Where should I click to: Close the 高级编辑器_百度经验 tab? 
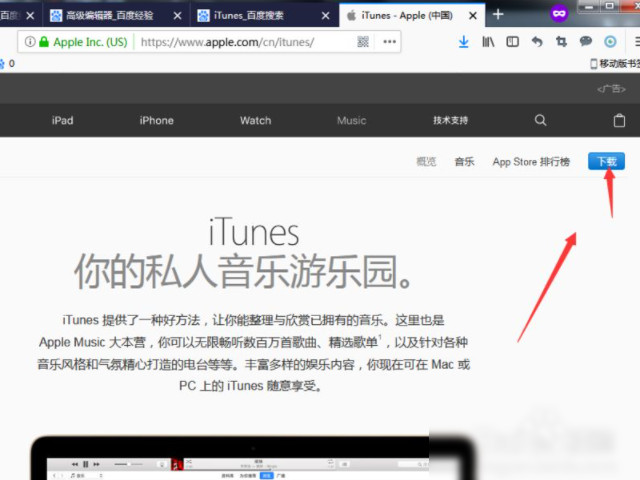coord(177,16)
